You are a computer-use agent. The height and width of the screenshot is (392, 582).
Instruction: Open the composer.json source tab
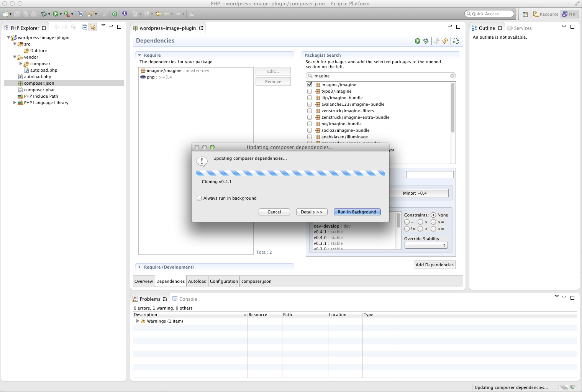[x=256, y=281]
